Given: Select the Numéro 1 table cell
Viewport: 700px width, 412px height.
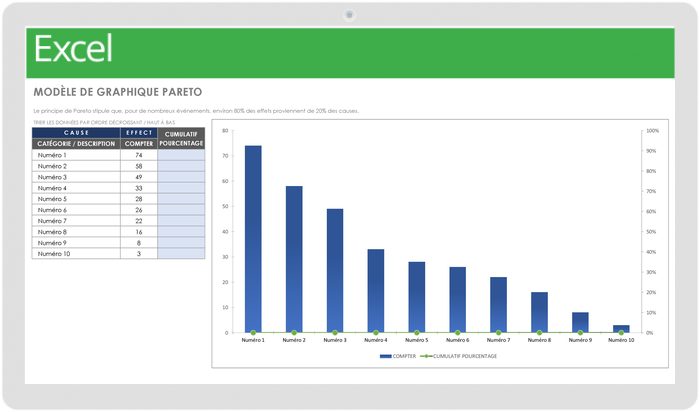Looking at the screenshot, I should point(76,155).
